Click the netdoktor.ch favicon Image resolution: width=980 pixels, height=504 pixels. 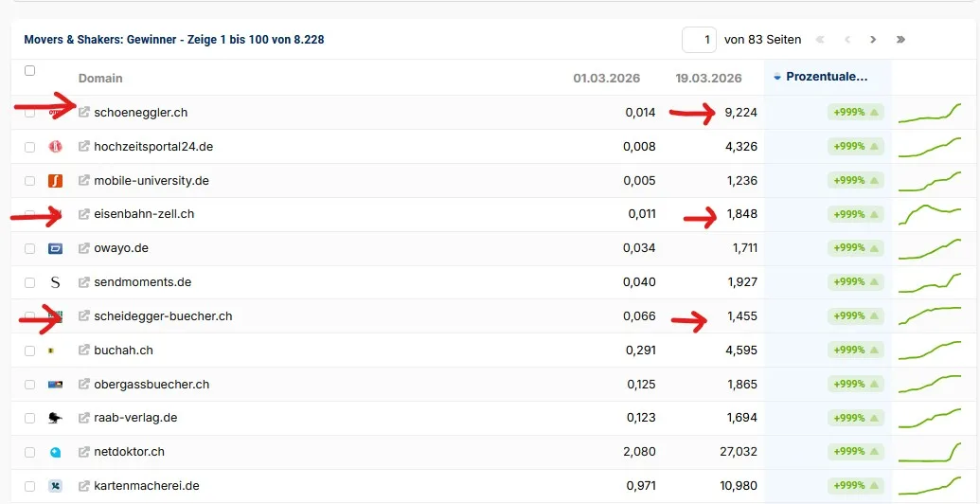(55, 452)
